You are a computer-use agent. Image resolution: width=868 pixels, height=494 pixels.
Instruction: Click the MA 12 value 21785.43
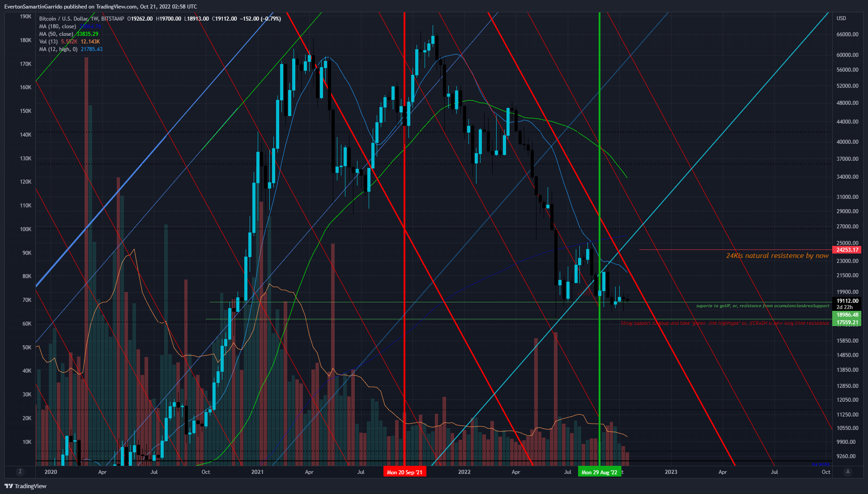pos(92,49)
